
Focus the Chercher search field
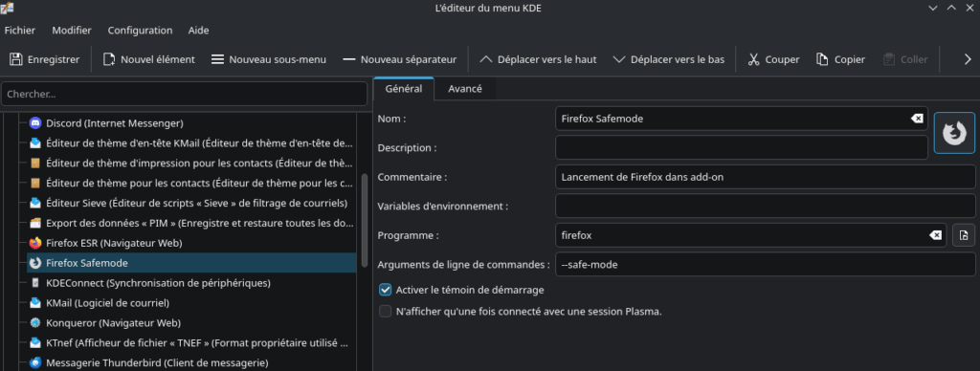pos(185,95)
